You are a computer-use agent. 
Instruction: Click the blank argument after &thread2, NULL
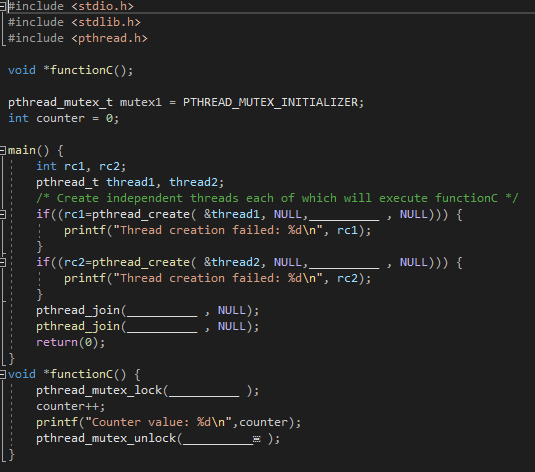pos(344,263)
